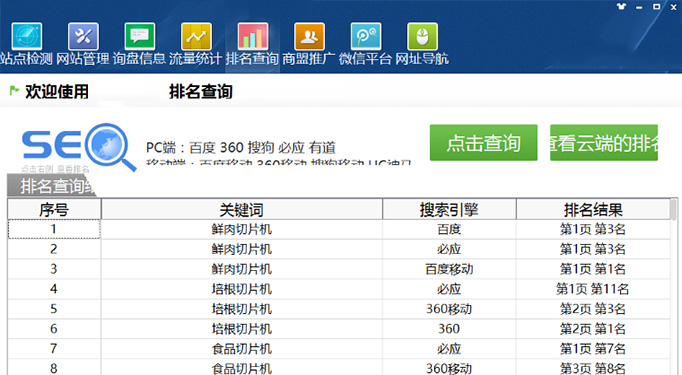Open the 站点检测 radar icon

[x=27, y=37]
